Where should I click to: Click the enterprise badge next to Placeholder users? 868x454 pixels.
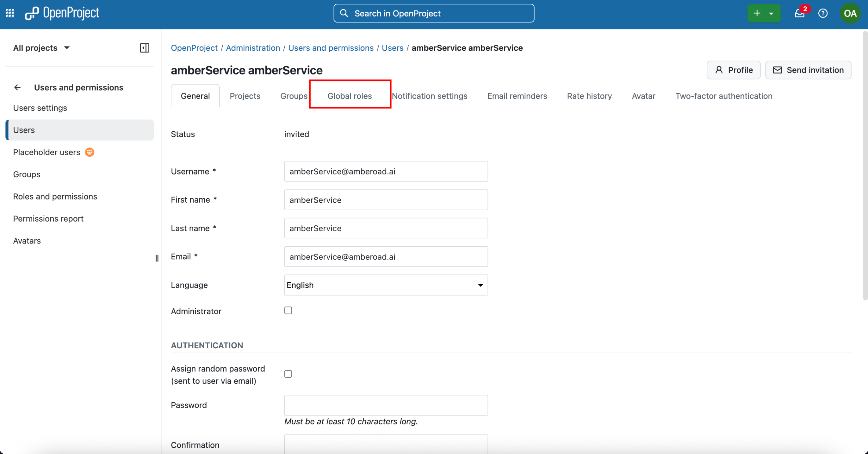(90, 152)
